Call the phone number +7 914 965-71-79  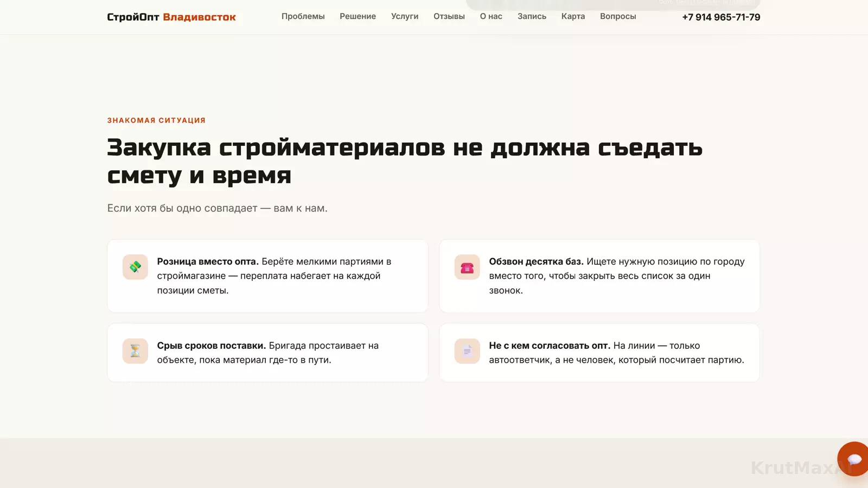721,17
